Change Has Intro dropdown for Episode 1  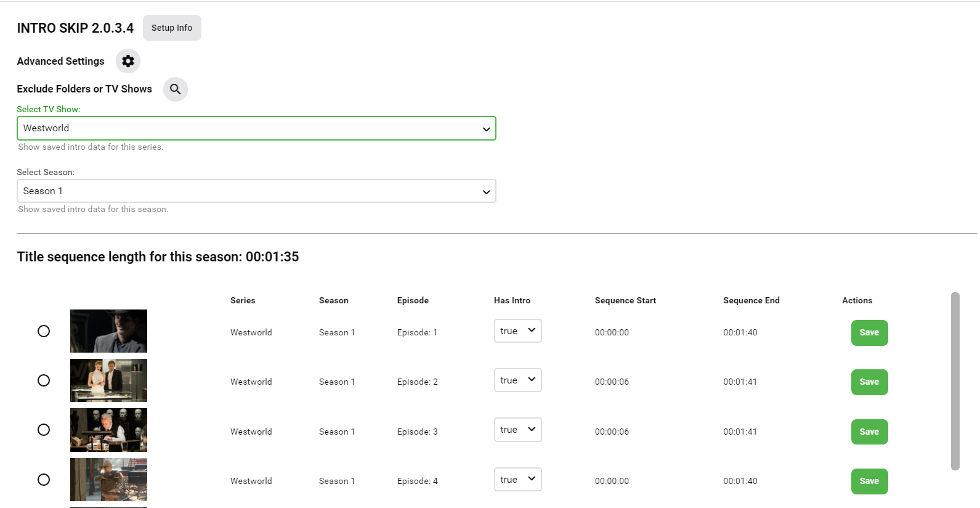pyautogui.click(x=517, y=331)
